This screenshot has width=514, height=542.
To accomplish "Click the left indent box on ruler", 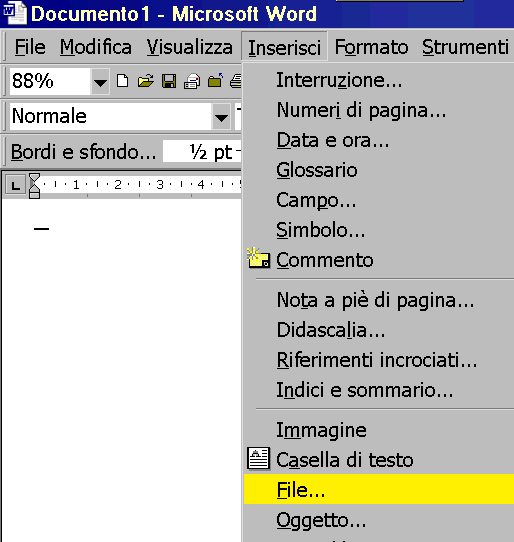I will (x=35, y=195).
